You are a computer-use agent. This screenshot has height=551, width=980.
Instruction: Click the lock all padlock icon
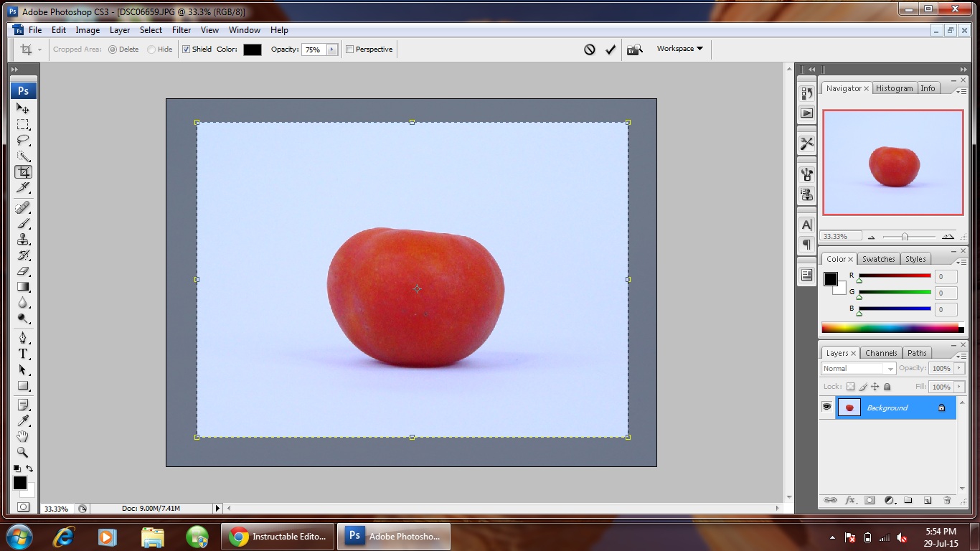pyautogui.click(x=887, y=387)
